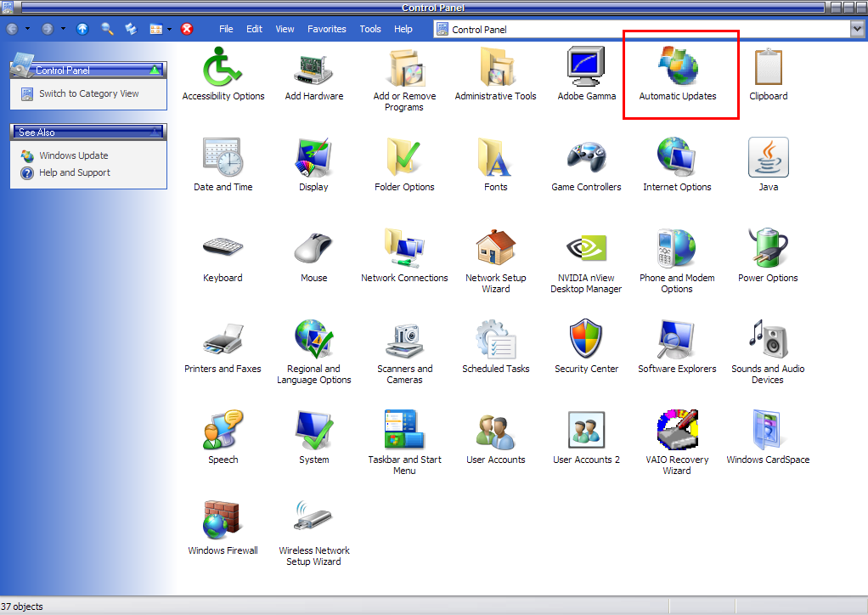Open Accessibility Options applet
Image resolution: width=868 pixels, height=615 pixels.
(x=223, y=66)
